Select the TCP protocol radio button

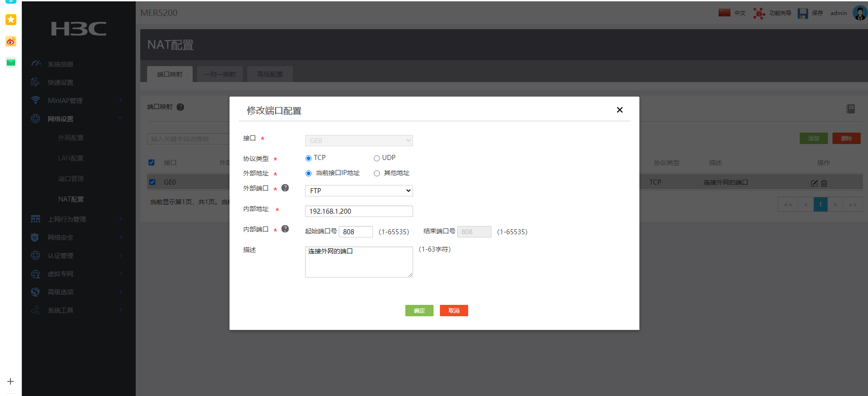[x=308, y=158]
